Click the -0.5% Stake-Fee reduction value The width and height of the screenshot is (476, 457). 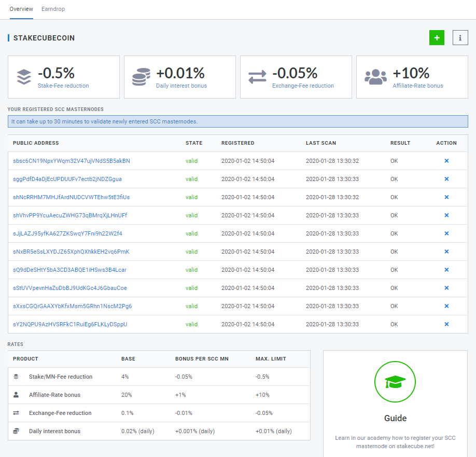click(x=56, y=73)
